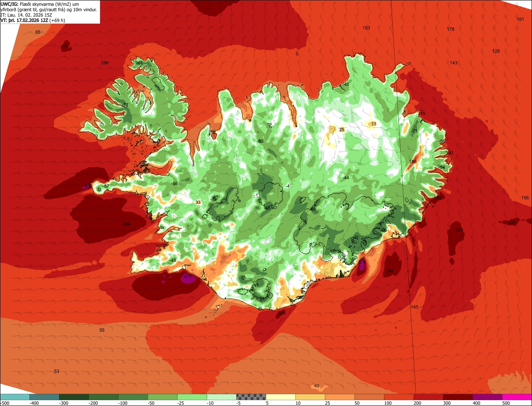532x406 pixels.
Task: Click the heat flux value '471' off the southwest coast
Action: pos(187,276)
